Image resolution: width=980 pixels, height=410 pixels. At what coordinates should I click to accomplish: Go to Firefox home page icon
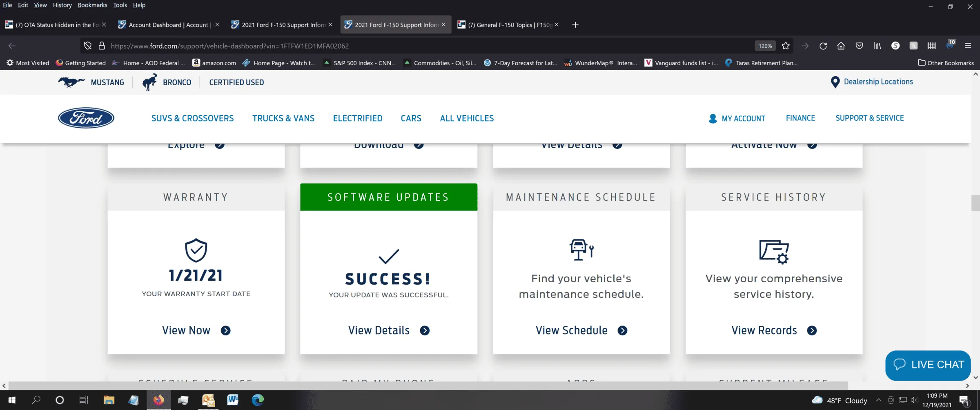tap(841, 46)
